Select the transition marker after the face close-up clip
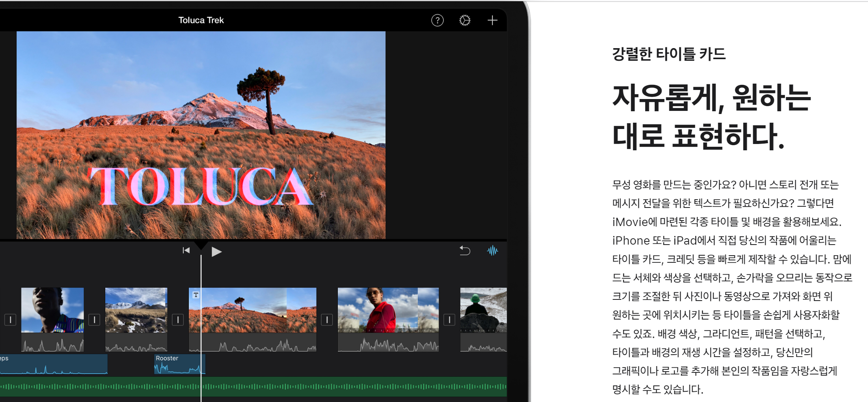The height and width of the screenshot is (402, 868). click(x=95, y=320)
